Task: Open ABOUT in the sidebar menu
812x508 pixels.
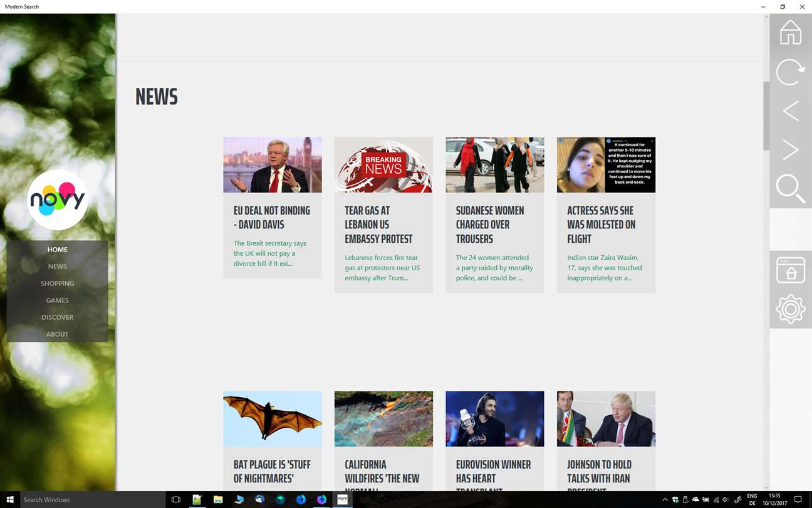Action: pyautogui.click(x=58, y=334)
